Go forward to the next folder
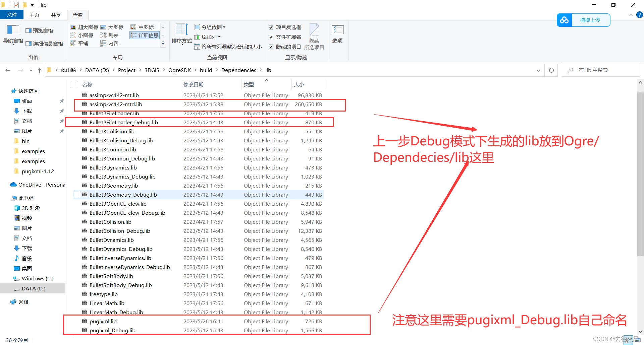 coord(21,70)
